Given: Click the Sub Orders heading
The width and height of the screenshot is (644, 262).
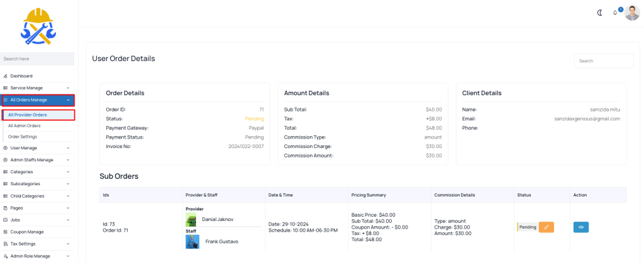Looking at the screenshot, I should (x=119, y=176).
